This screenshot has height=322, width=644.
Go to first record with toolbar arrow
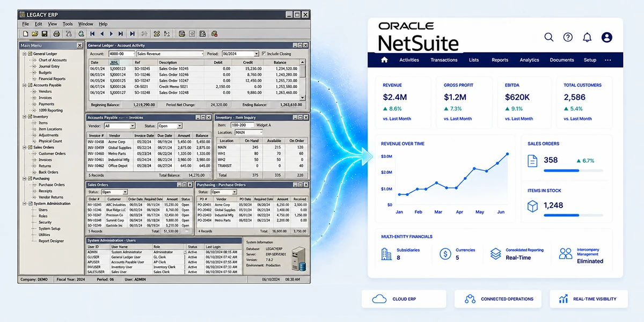click(93, 33)
